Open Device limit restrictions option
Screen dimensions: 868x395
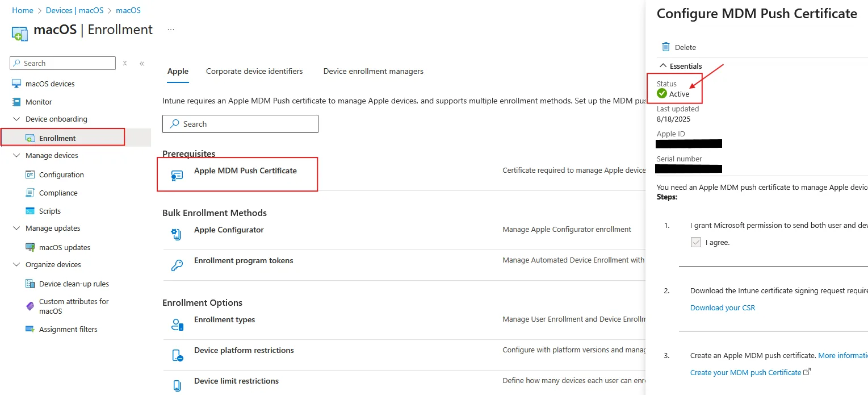coord(236,381)
